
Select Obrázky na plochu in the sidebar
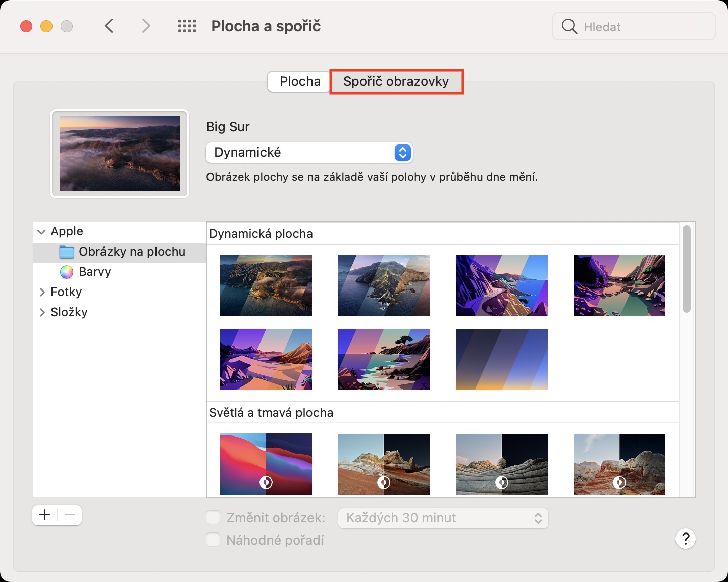[x=120, y=252]
